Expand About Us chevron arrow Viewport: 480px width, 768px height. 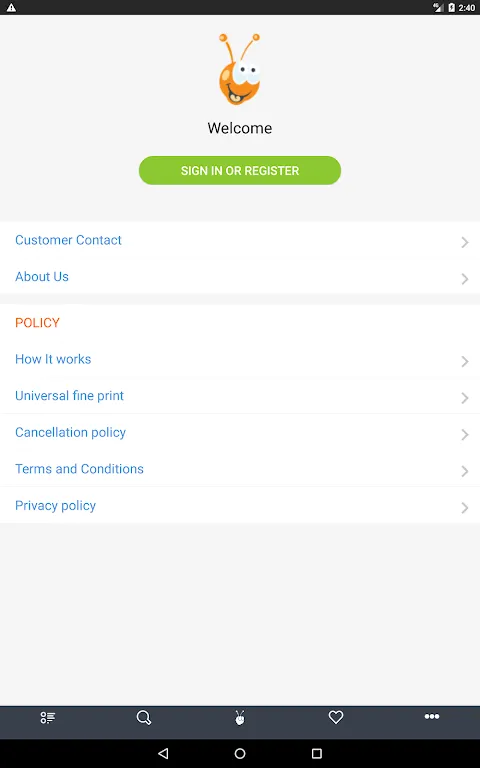point(464,279)
